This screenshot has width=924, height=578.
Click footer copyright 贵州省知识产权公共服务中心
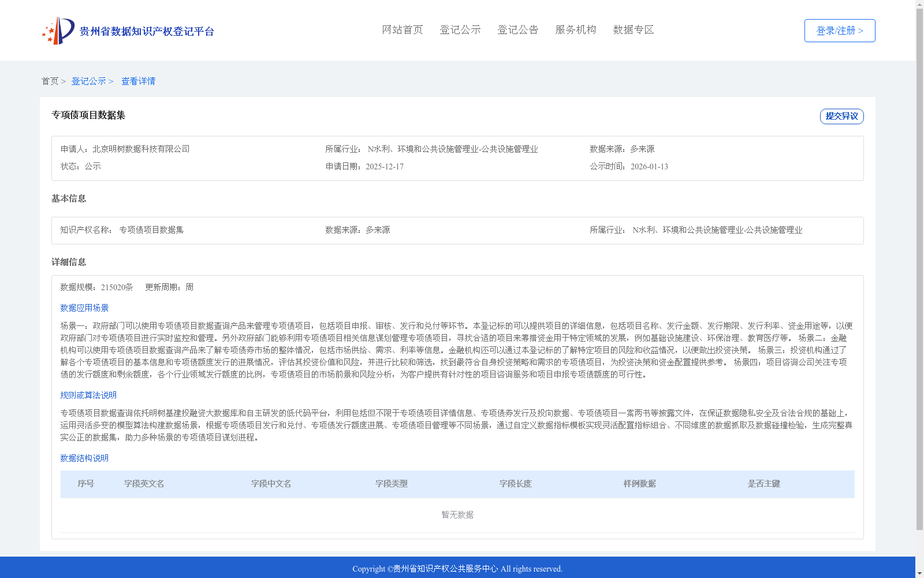pos(445,569)
